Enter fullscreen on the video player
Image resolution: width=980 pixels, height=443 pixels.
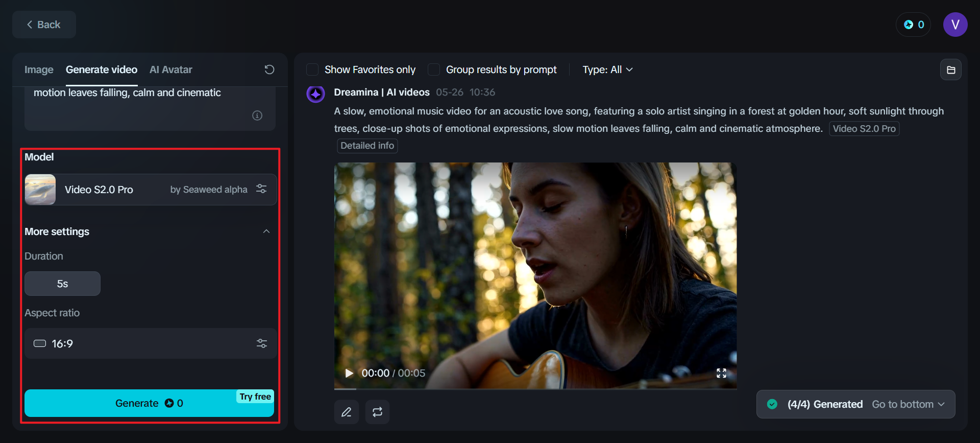tap(721, 374)
